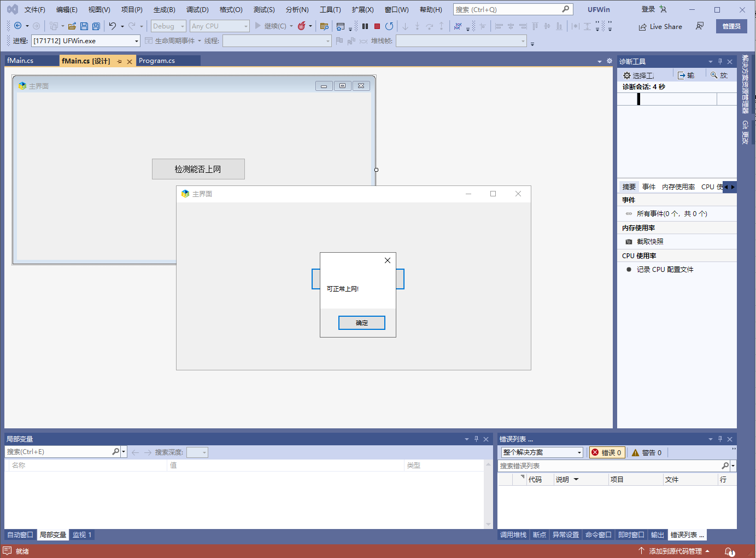Click the undo arrow icon
The height and width of the screenshot is (558, 756).
coord(113,26)
